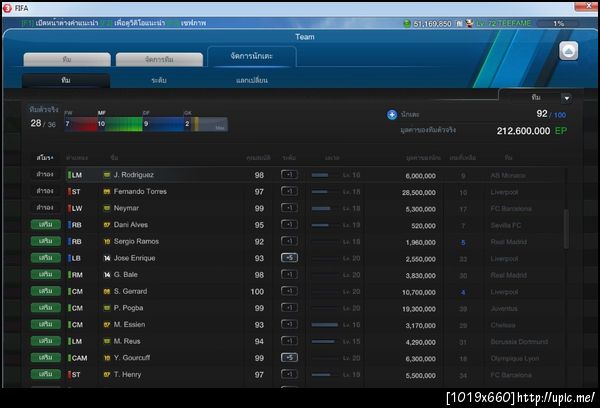The height and width of the screenshot is (408, 600).
Task: Click the green coin icon beside 51,169,850
Action: click(x=407, y=24)
